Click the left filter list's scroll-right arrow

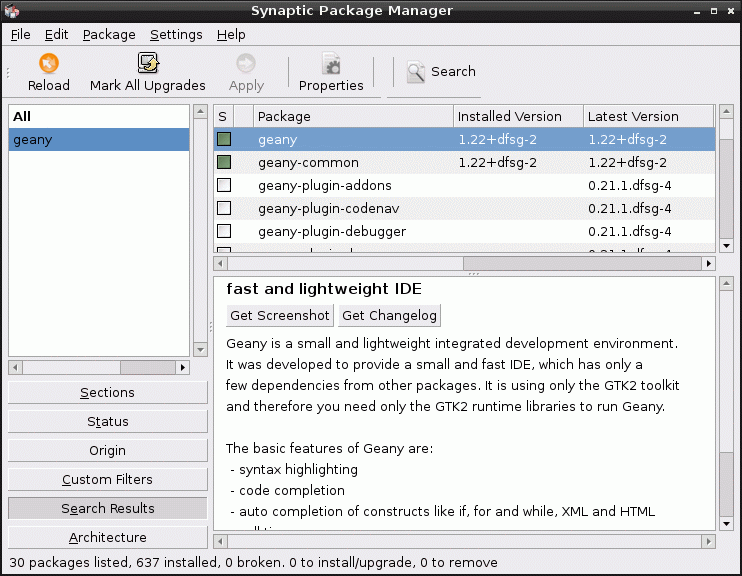(x=183, y=367)
